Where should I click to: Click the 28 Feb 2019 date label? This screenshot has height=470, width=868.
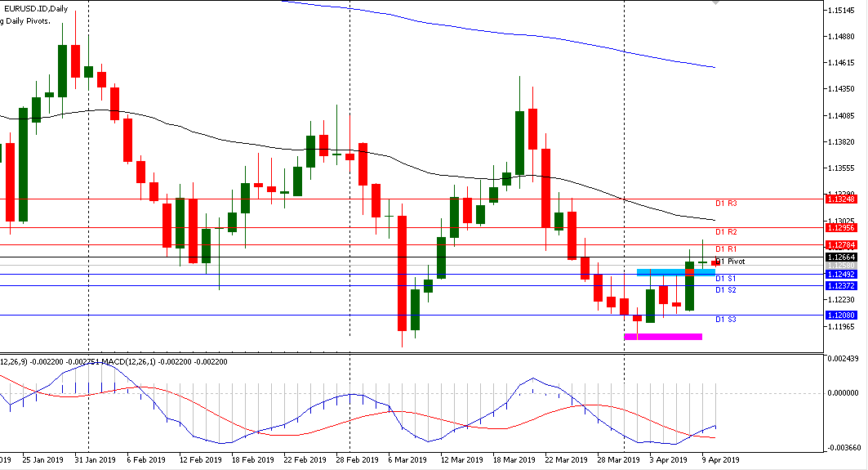click(x=358, y=460)
